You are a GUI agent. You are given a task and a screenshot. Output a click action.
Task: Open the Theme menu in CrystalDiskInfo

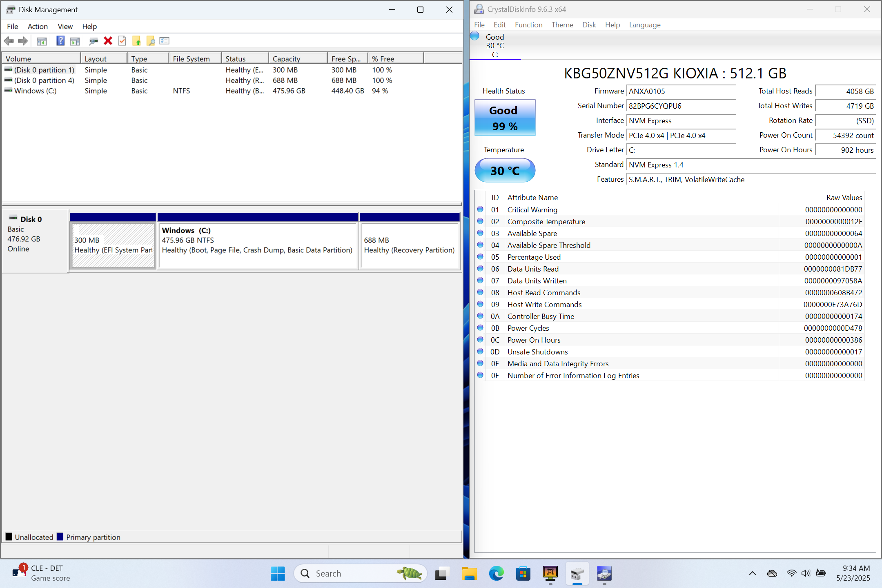[x=562, y=25]
